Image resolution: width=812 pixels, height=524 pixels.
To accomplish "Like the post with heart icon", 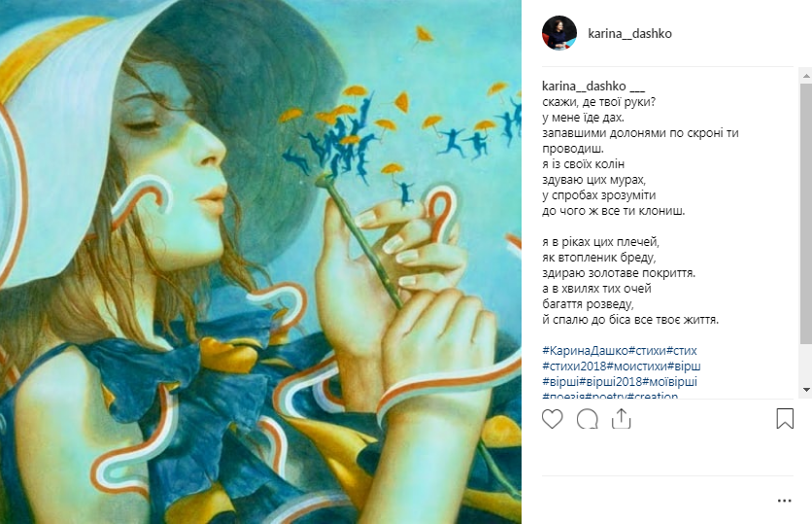I will (x=552, y=419).
